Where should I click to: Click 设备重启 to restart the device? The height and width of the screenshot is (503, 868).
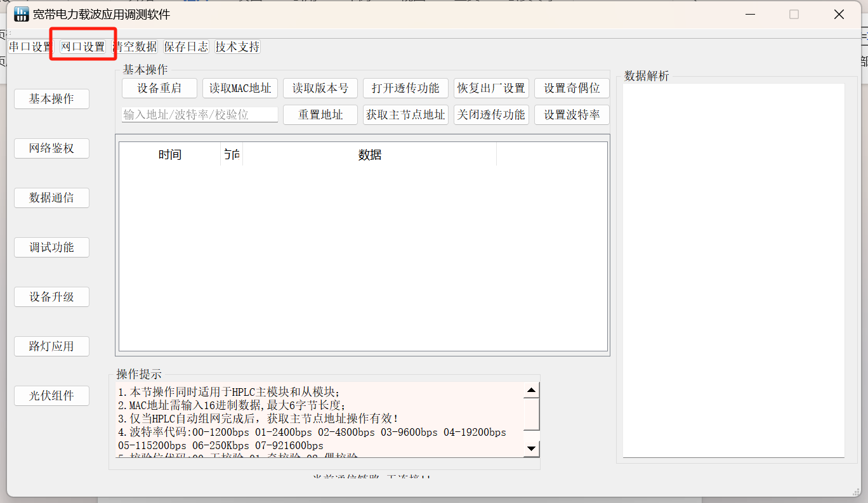159,88
